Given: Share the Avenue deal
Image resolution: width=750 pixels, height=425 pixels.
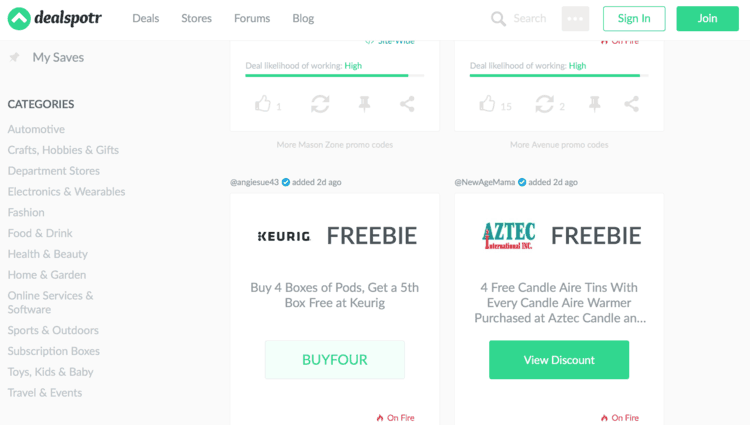Looking at the screenshot, I should click(631, 104).
